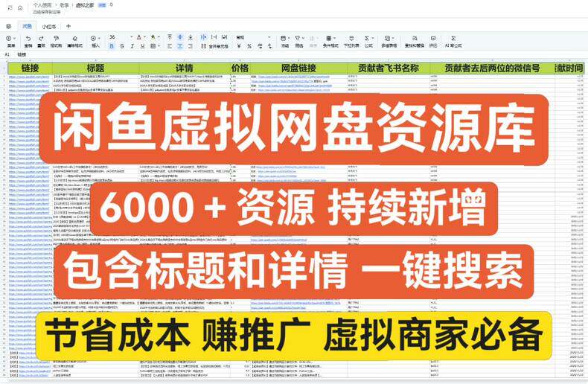
Task: Open the 条件格式 conditional format dropdown
Action: [330, 41]
